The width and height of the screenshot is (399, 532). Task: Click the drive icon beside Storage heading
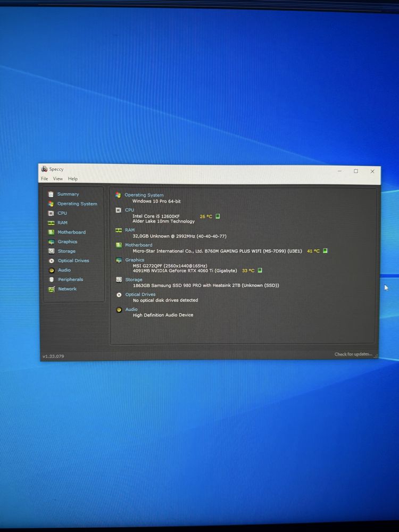pos(119,280)
